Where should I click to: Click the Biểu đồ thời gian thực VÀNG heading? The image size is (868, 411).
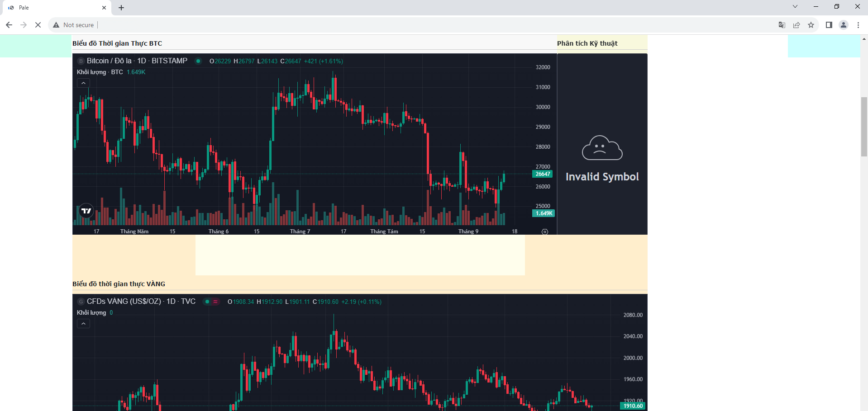(119, 284)
